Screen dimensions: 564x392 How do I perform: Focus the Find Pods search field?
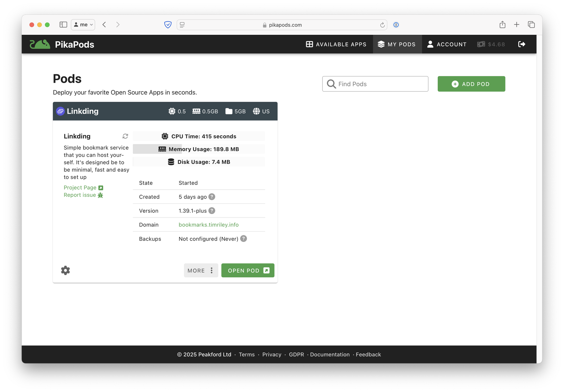[375, 84]
